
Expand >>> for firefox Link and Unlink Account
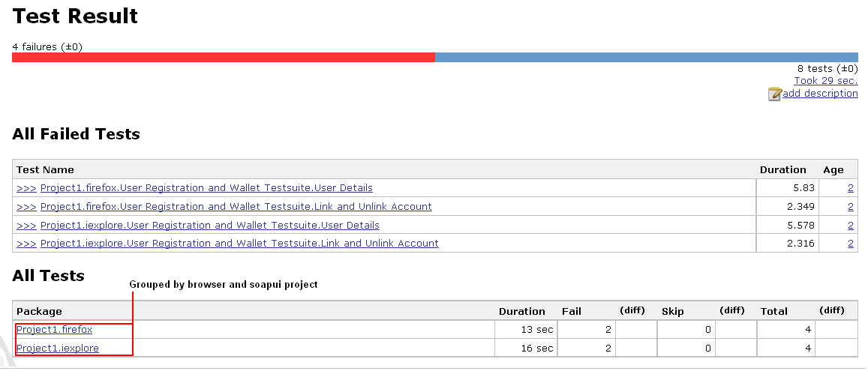(x=26, y=207)
